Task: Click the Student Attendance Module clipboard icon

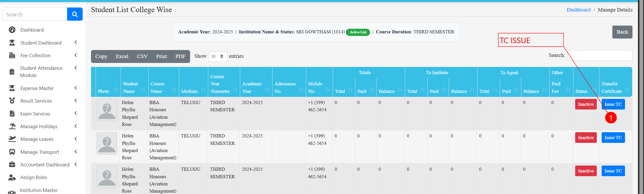Action: click(x=12, y=72)
